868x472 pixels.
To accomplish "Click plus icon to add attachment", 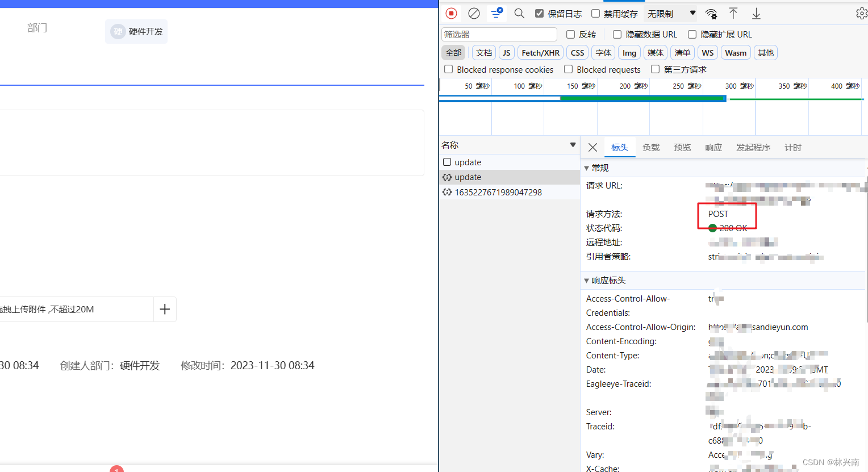I will pos(165,309).
